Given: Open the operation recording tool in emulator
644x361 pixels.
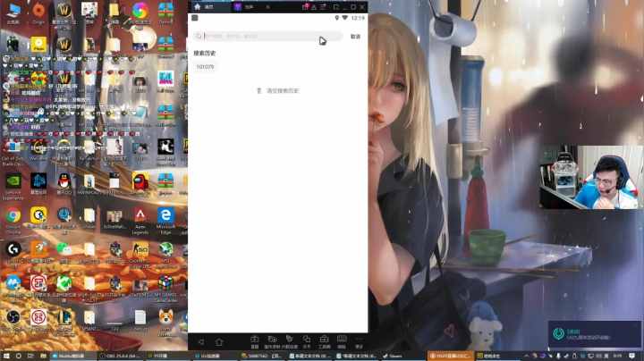Looking at the screenshot, I should coord(272,341).
